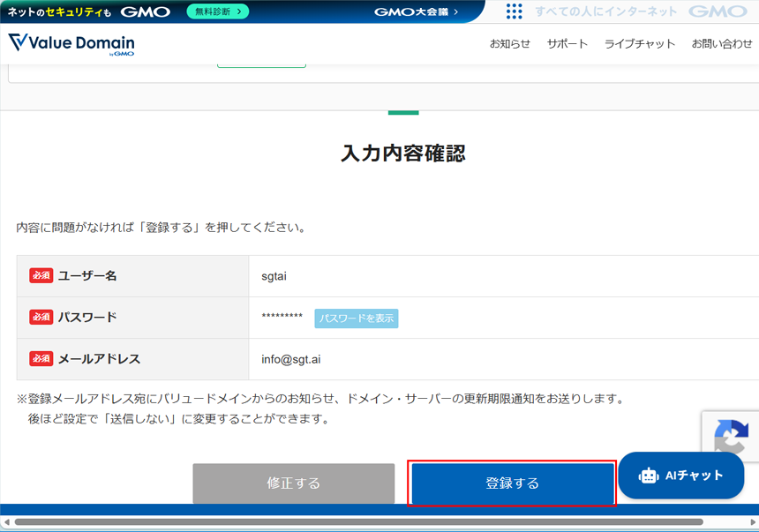Click the 登録する button

[x=512, y=483]
